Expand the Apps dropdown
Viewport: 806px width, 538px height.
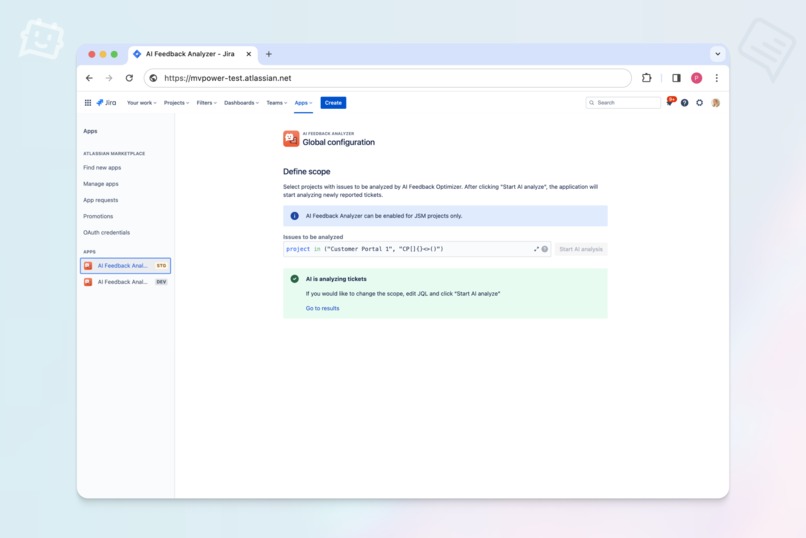point(303,103)
